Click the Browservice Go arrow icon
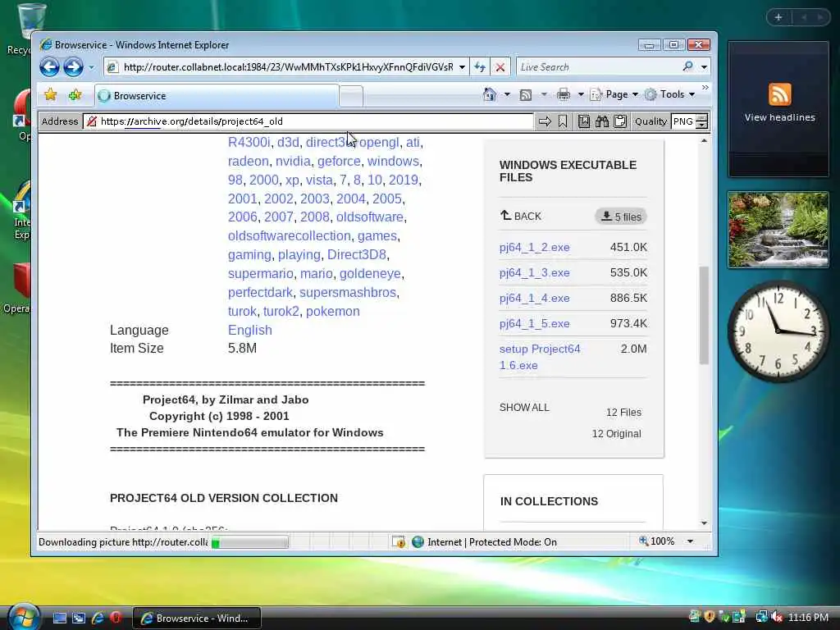 [x=545, y=121]
